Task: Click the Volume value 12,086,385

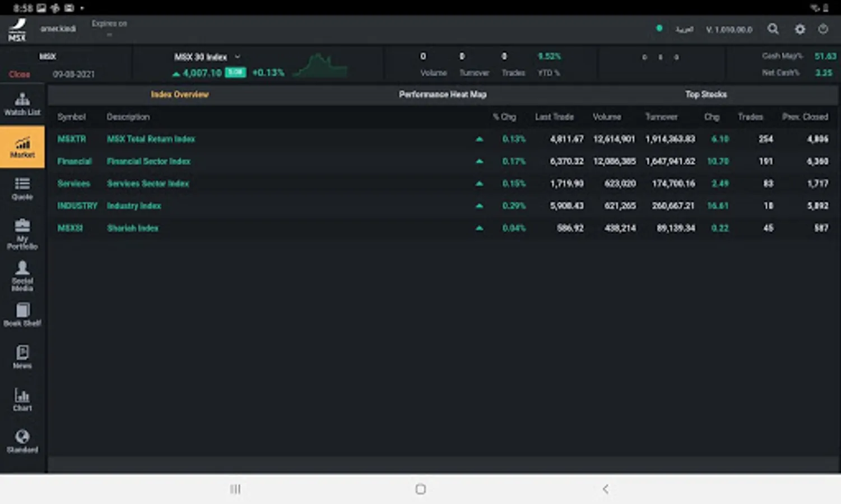Action: (614, 161)
